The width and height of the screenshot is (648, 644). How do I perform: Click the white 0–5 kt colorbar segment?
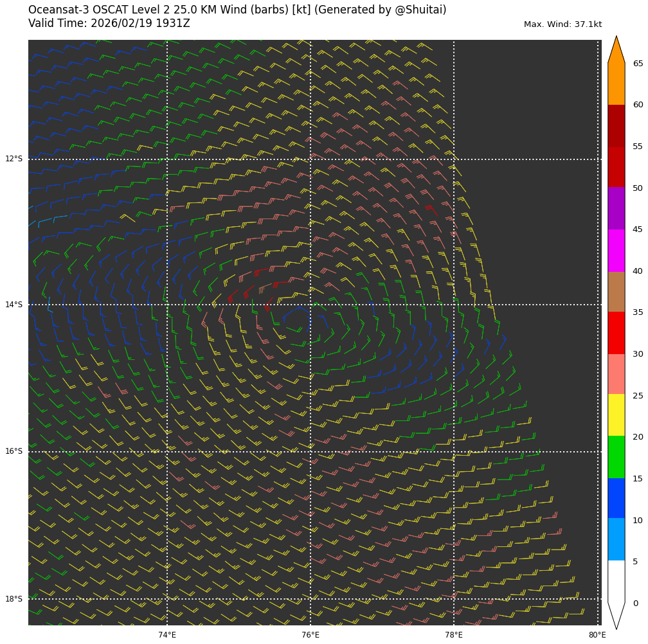pyautogui.click(x=616, y=581)
